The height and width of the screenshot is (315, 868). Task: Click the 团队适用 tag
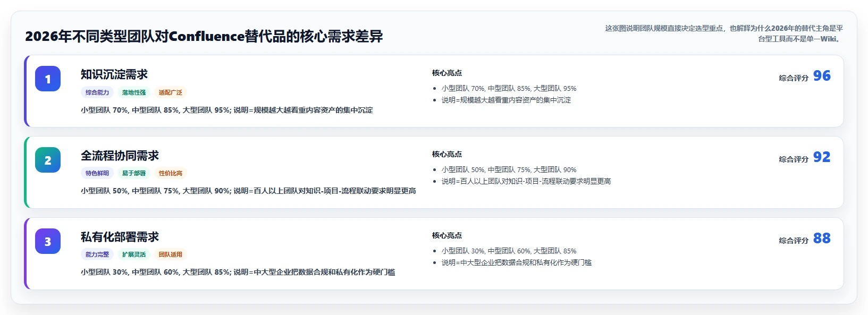click(171, 254)
